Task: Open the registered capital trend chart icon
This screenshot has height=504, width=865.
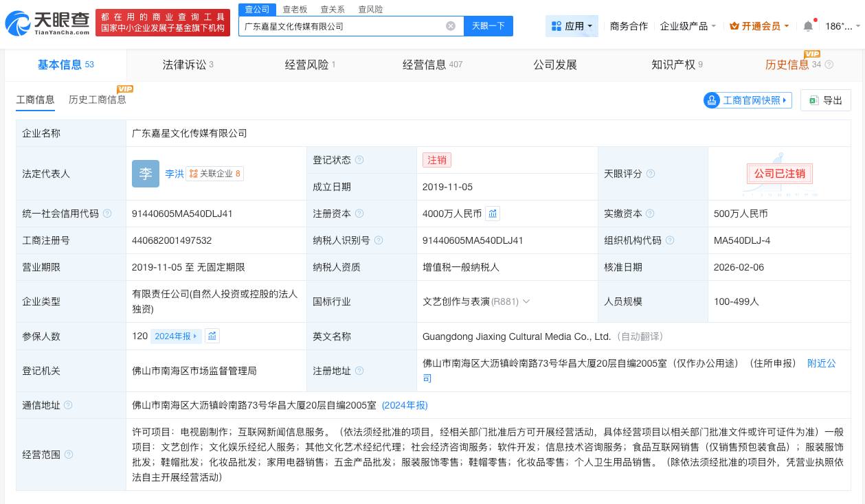Action: [493, 214]
